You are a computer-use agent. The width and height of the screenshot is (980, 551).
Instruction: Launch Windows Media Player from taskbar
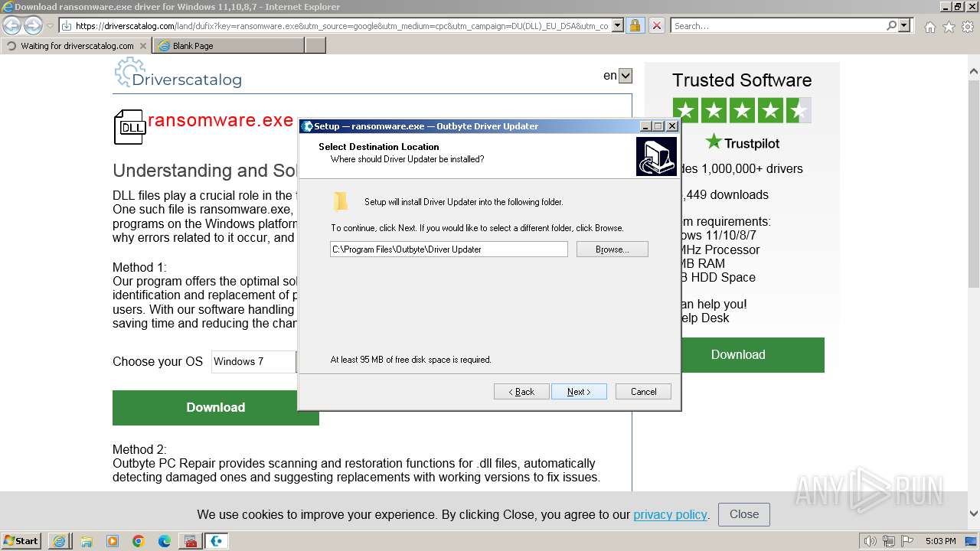(x=113, y=541)
